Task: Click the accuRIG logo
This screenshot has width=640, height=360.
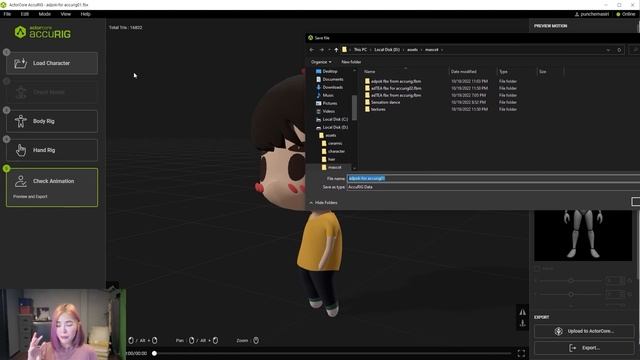Action: [x=42, y=32]
